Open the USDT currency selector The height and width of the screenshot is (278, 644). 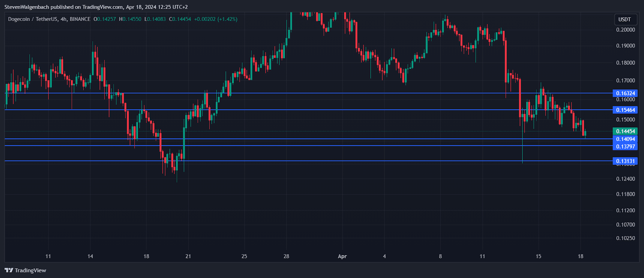[x=624, y=19]
